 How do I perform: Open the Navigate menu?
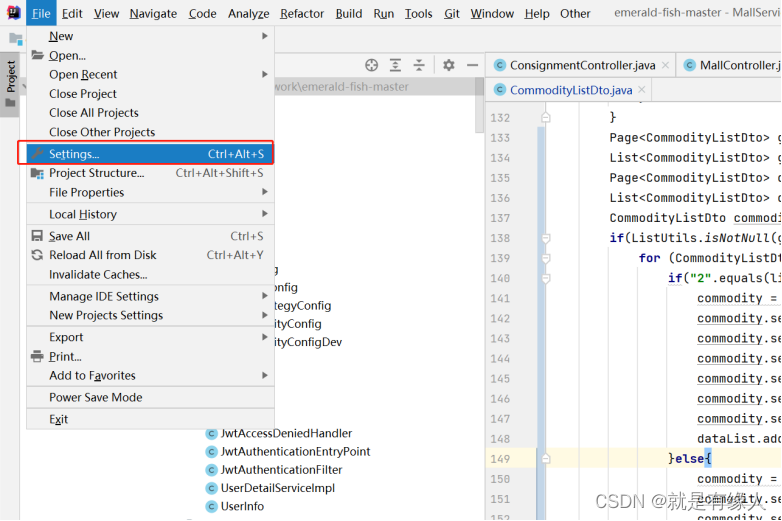[x=153, y=13]
